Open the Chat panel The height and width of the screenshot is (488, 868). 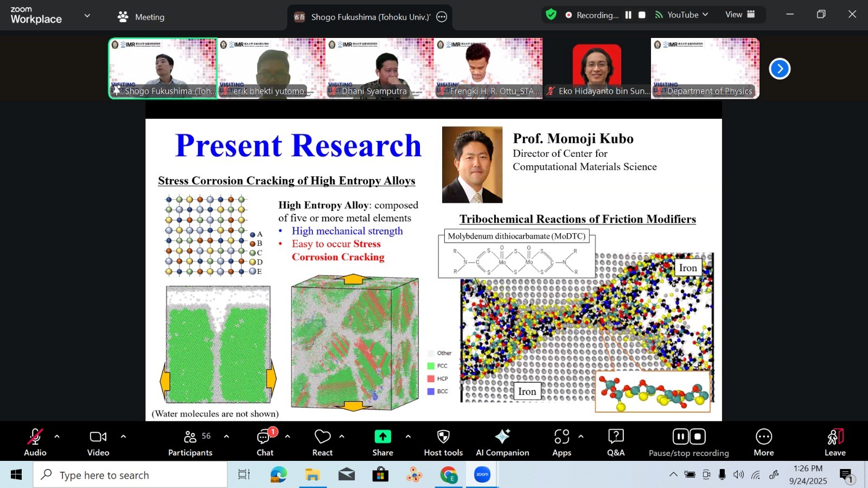(265, 442)
